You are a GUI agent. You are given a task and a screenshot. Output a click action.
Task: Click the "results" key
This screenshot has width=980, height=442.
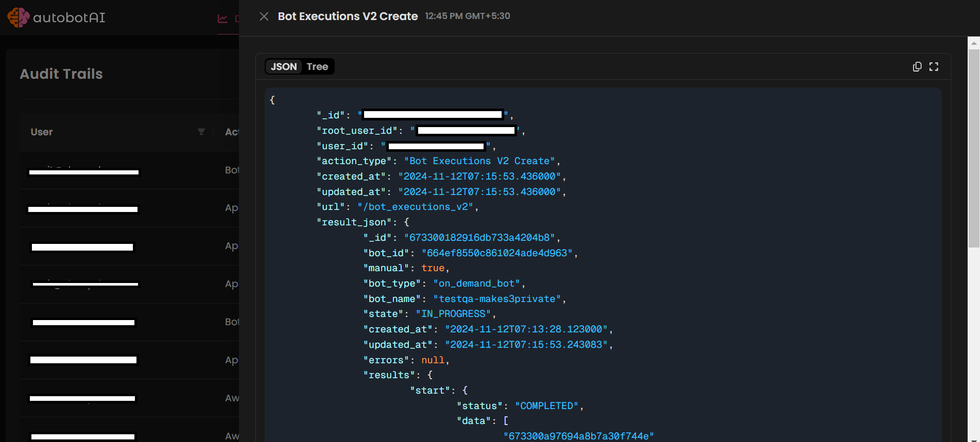pyautogui.click(x=389, y=375)
